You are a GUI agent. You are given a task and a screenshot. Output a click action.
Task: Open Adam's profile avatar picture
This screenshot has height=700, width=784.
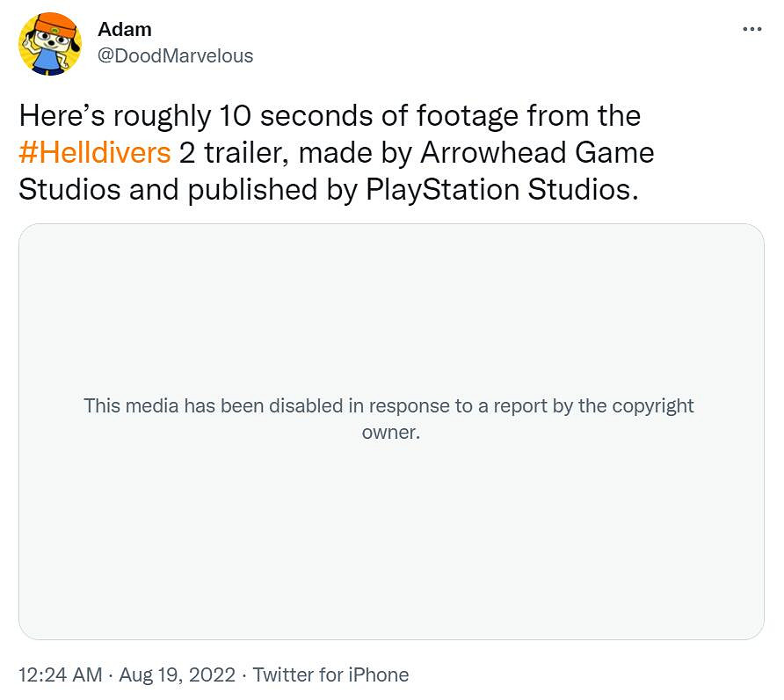50,43
